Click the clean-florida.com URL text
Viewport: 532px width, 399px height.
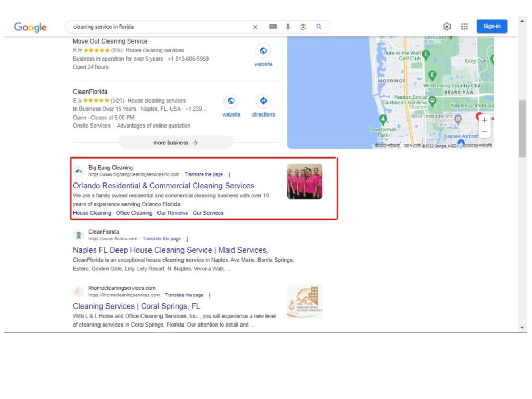point(113,239)
